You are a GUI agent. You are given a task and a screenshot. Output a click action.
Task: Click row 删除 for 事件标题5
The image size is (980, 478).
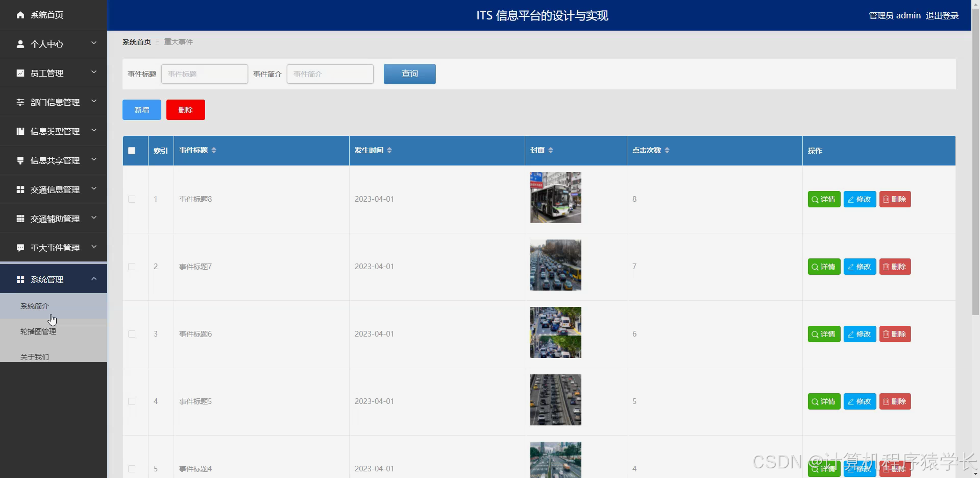click(895, 401)
